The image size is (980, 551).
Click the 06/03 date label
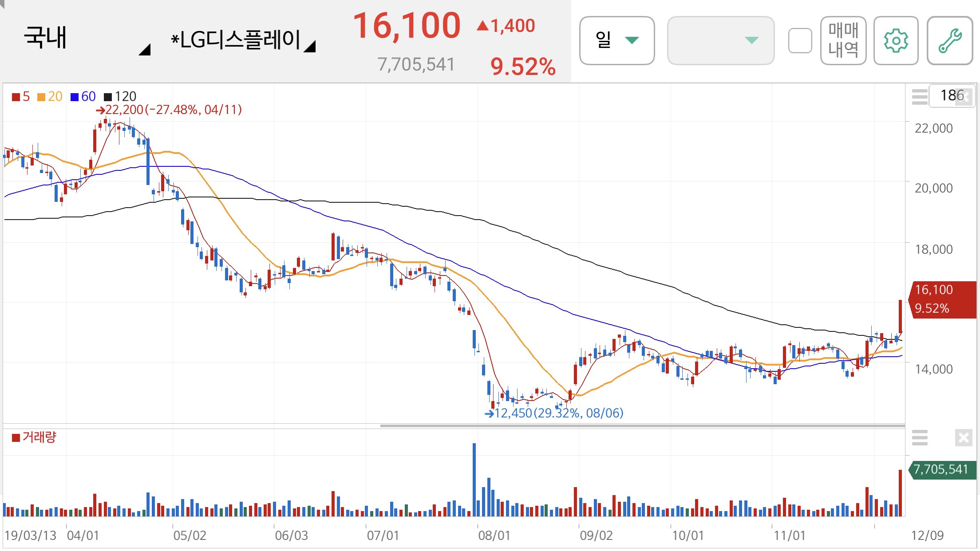[291, 535]
